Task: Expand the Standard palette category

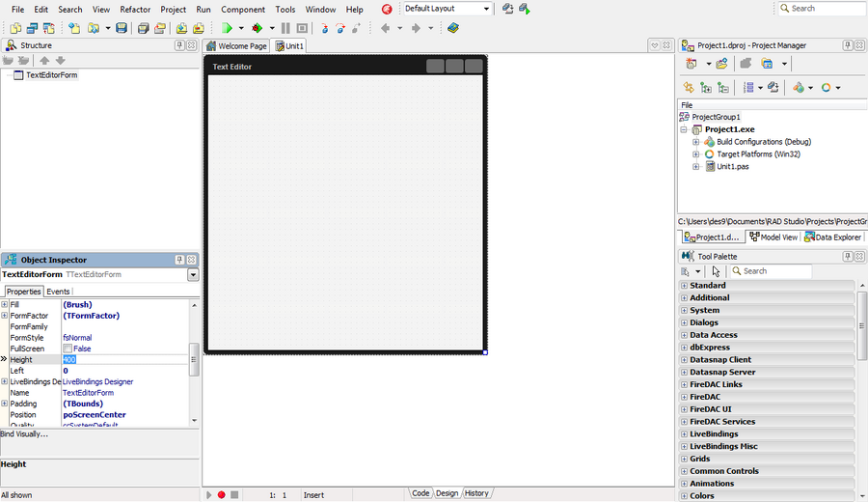Action: tap(684, 286)
